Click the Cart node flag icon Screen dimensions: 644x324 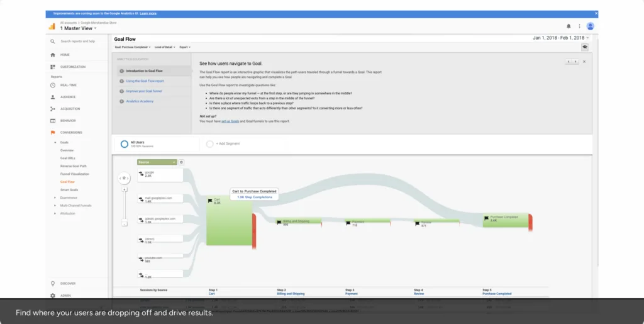(210, 201)
